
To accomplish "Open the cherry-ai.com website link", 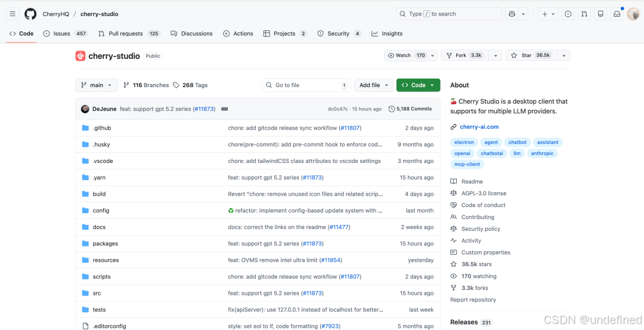I will [479, 127].
